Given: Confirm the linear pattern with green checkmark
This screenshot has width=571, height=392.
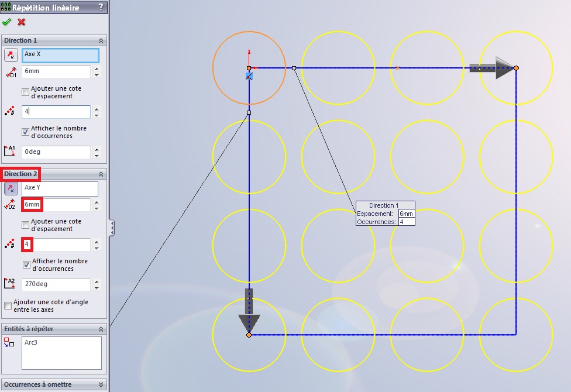Looking at the screenshot, I should 6,22.
